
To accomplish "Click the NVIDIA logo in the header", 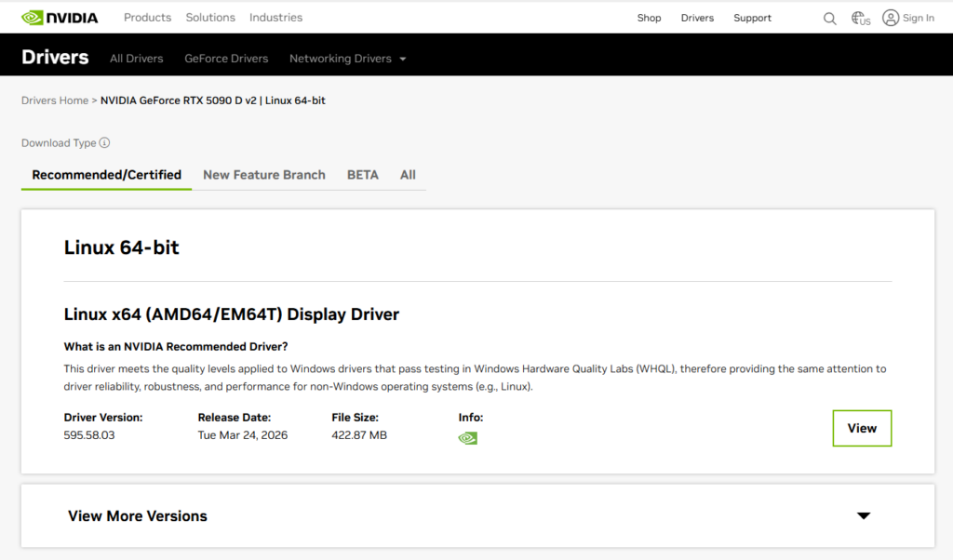I will point(59,18).
